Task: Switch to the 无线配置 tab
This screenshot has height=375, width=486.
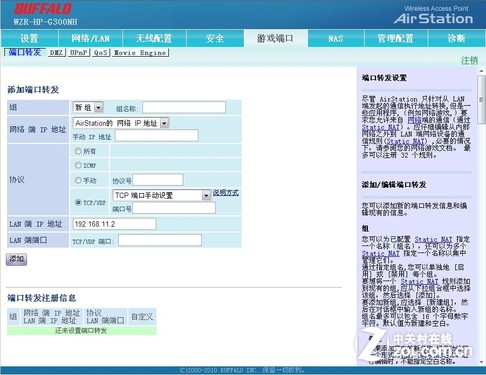Action: tap(154, 38)
